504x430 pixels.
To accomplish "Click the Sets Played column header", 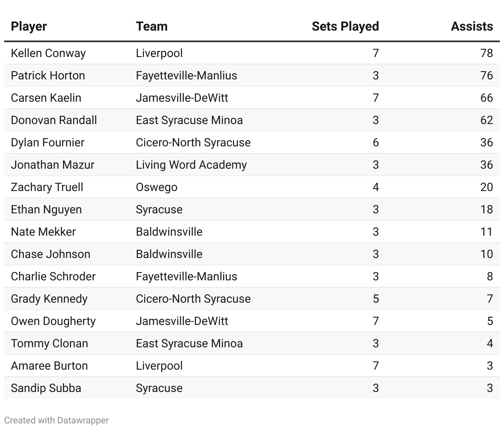I will click(x=345, y=26).
